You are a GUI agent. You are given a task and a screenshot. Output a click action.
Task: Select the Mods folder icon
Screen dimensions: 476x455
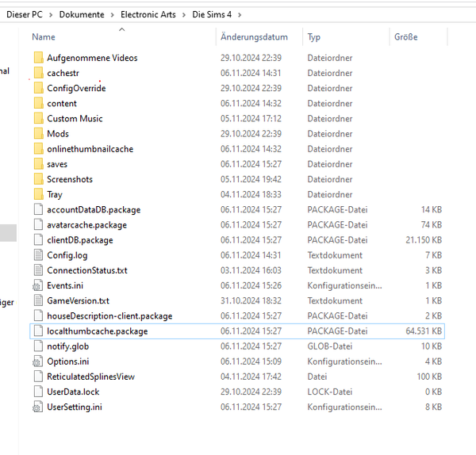39,133
